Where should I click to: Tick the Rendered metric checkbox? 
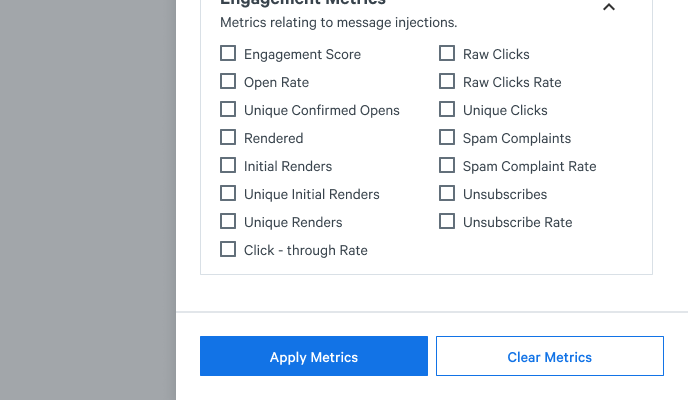[x=228, y=138]
